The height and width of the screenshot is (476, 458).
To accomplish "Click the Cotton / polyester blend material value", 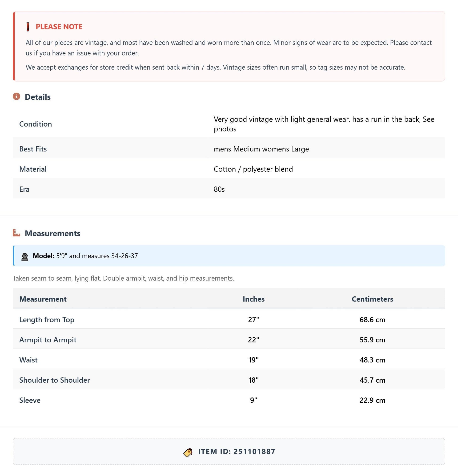I will (253, 169).
